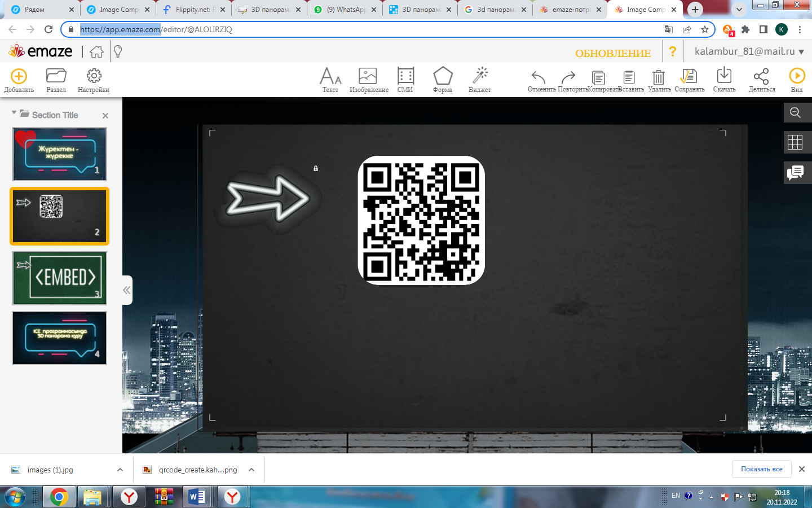The image size is (812, 508).
Task: Open the tab search dropdown arrow
Action: (x=739, y=10)
